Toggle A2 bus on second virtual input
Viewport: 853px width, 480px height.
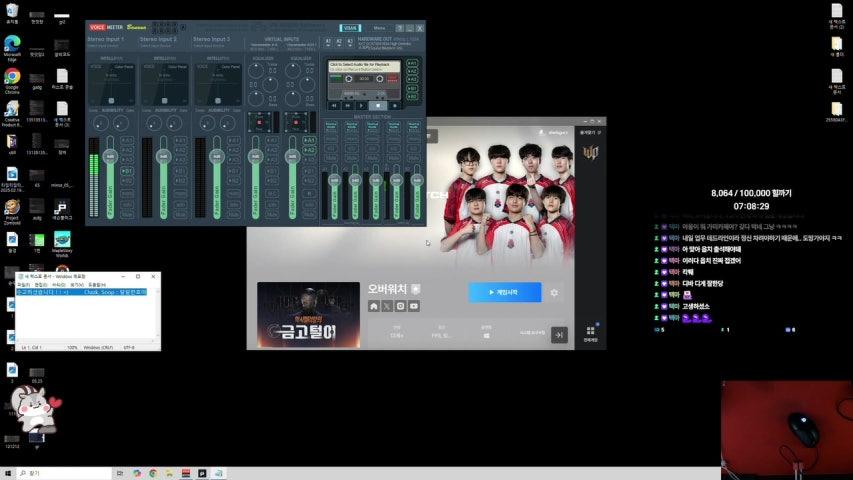tap(308, 150)
